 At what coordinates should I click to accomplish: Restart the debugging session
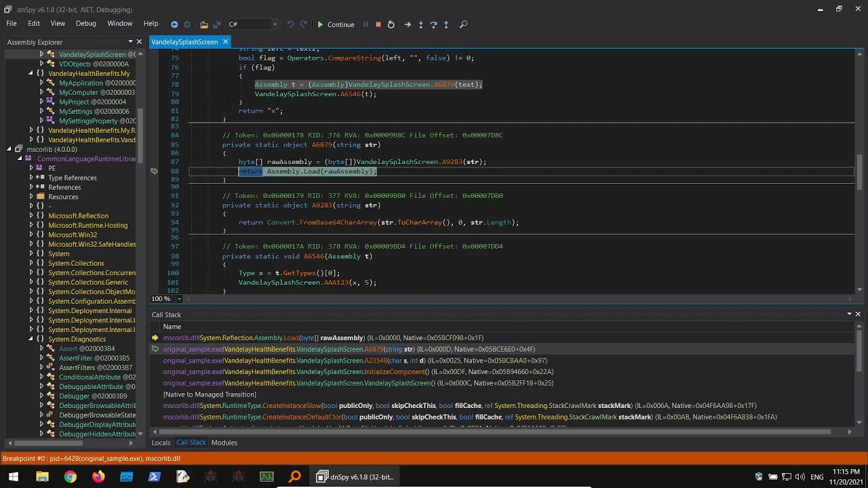point(391,24)
